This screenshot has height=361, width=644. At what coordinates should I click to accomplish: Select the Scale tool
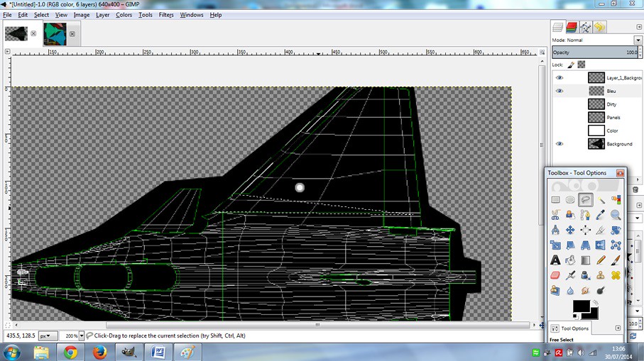pos(555,245)
